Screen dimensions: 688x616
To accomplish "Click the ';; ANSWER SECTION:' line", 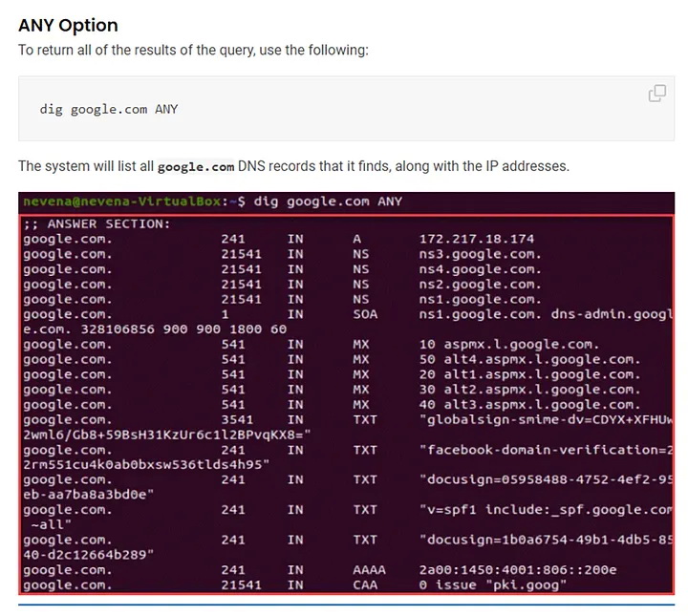I will pyautogui.click(x=97, y=224).
